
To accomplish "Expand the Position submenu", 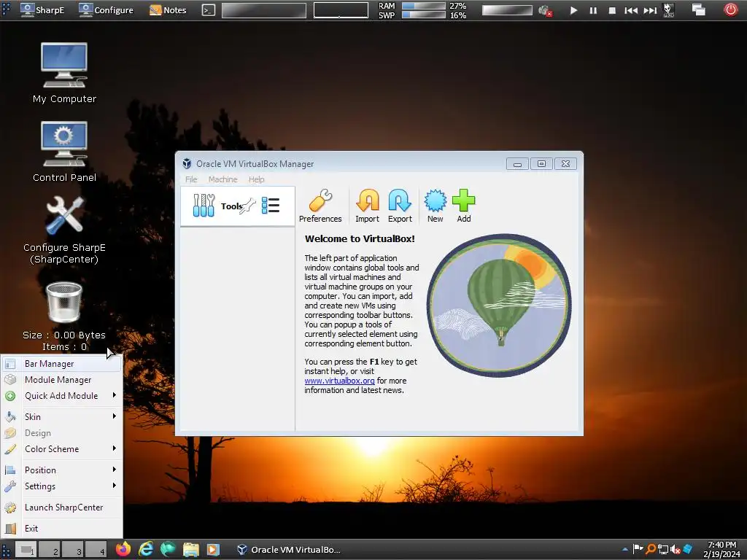I will point(61,470).
